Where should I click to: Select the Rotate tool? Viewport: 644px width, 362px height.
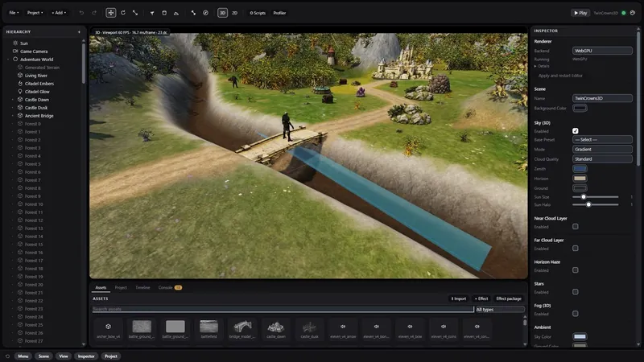123,13
